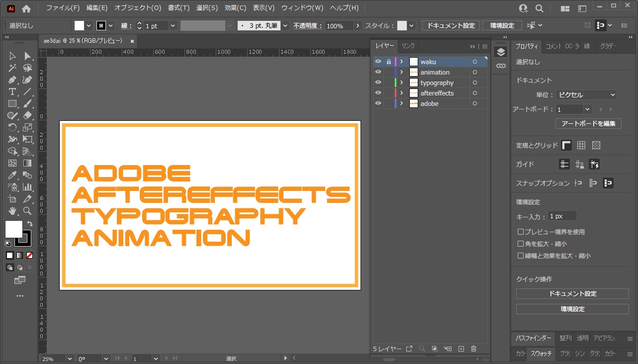Hide the typography layer
The image size is (638, 364).
point(378,83)
